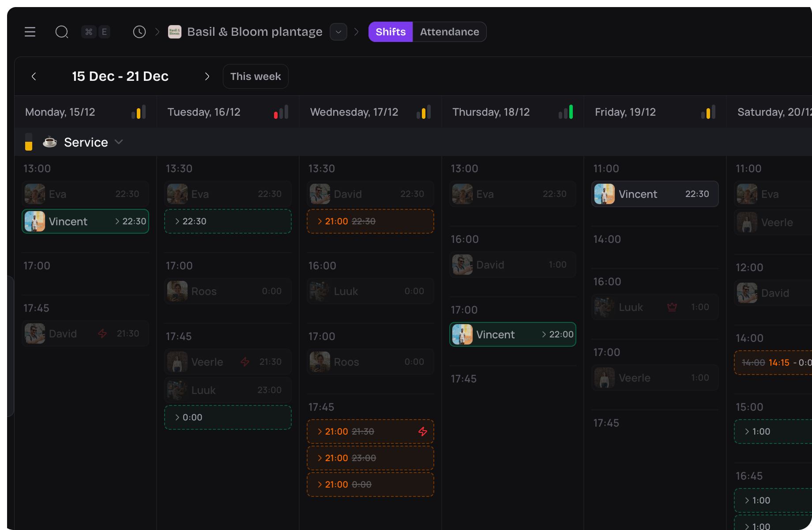Open the hamburger menu
The width and height of the screenshot is (812, 530).
[30, 32]
